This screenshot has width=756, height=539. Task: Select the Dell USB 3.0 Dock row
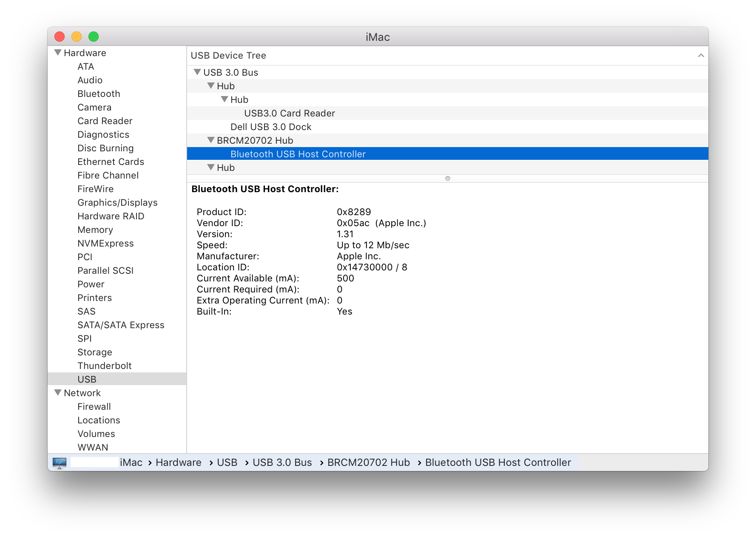(x=448, y=127)
